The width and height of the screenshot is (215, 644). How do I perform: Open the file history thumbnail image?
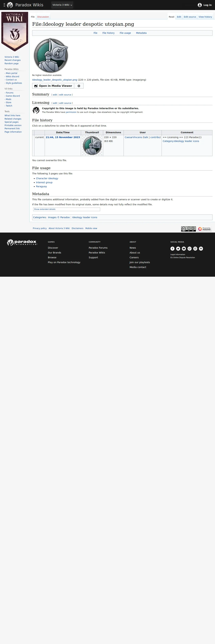coord(92,145)
